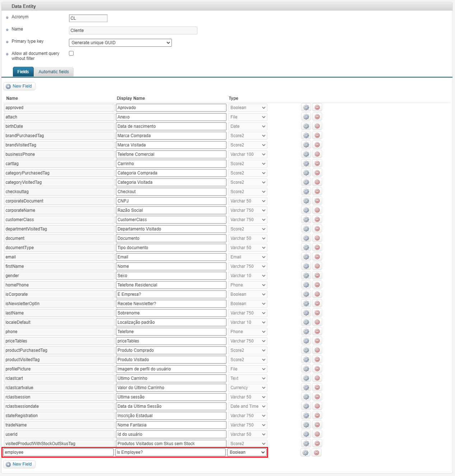Screen dimensions: 455x476
Task: Switch to the Automatic fields tab
Action: pos(53,71)
